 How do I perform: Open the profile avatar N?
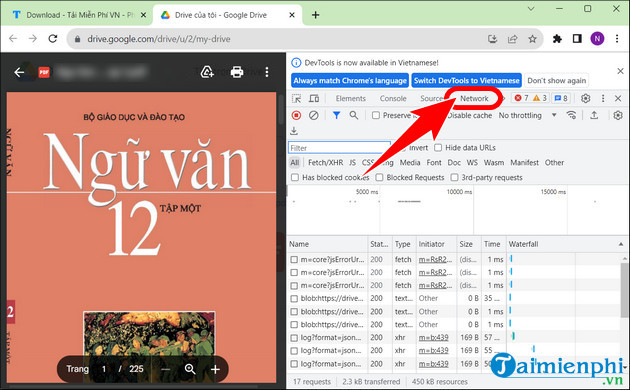click(597, 39)
